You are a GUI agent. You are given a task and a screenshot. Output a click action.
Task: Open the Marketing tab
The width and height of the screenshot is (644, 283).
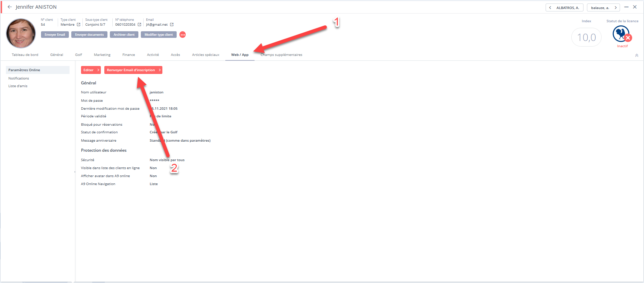click(x=102, y=55)
